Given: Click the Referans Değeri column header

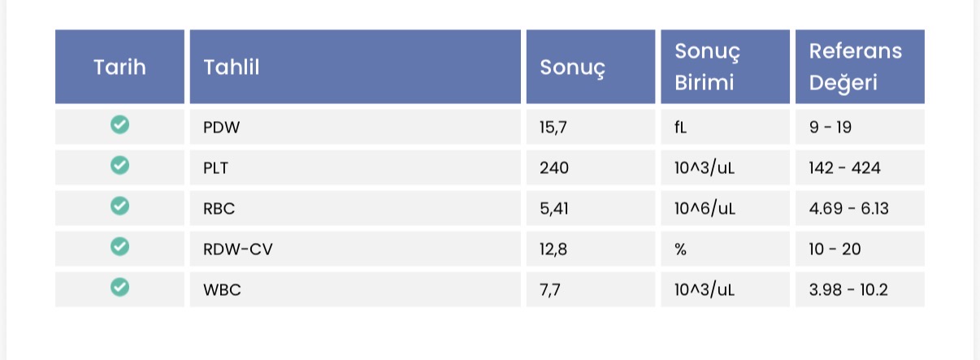Looking at the screenshot, I should 860,67.
